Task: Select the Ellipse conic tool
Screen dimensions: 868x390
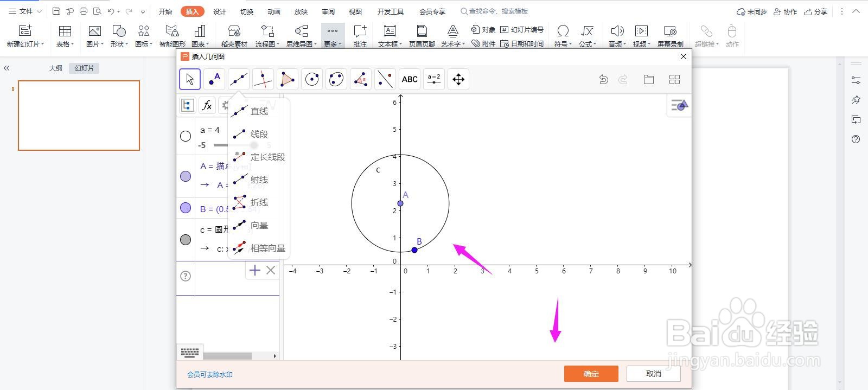Action: click(336, 79)
